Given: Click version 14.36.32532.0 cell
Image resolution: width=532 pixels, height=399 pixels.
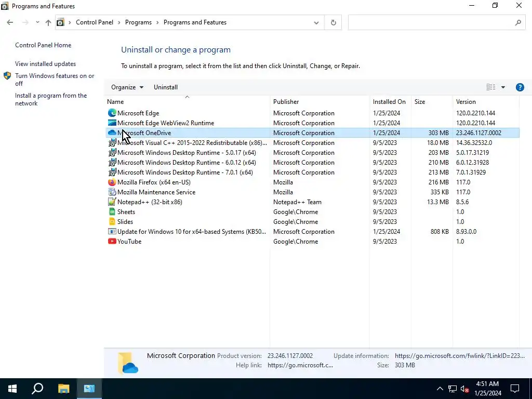Looking at the screenshot, I should coord(474,143).
